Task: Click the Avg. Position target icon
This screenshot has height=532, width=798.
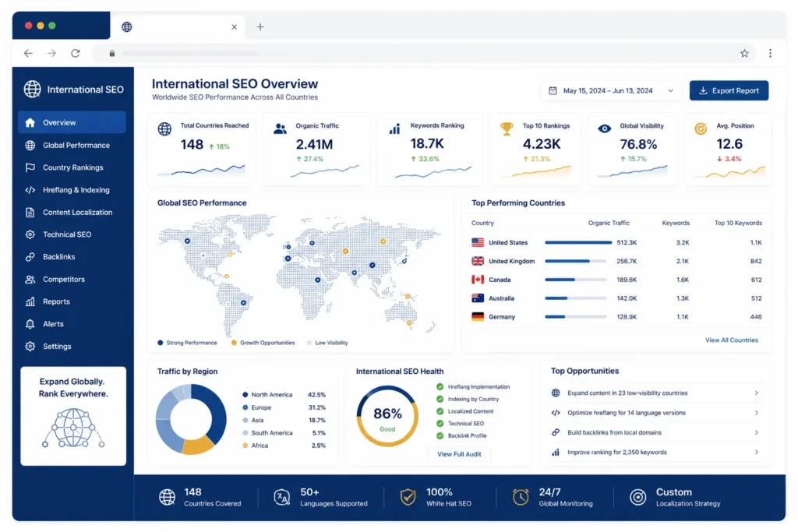Action: tap(701, 129)
